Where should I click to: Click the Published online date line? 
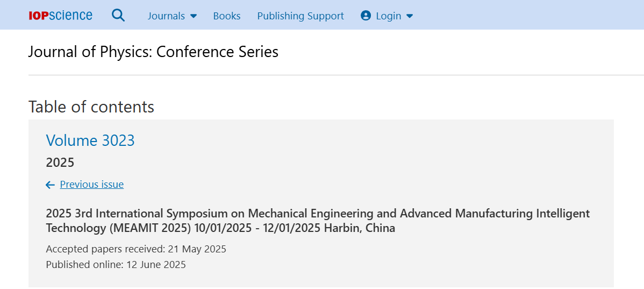point(116,264)
